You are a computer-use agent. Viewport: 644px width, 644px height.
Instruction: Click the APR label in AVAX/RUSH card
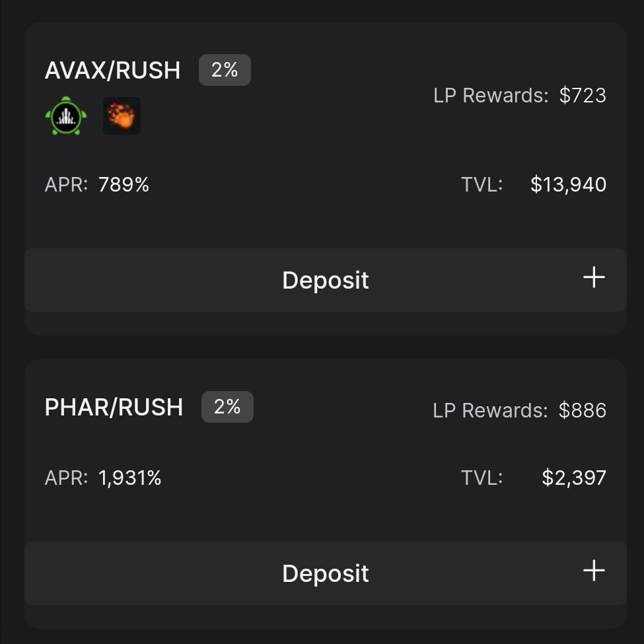coord(66,184)
